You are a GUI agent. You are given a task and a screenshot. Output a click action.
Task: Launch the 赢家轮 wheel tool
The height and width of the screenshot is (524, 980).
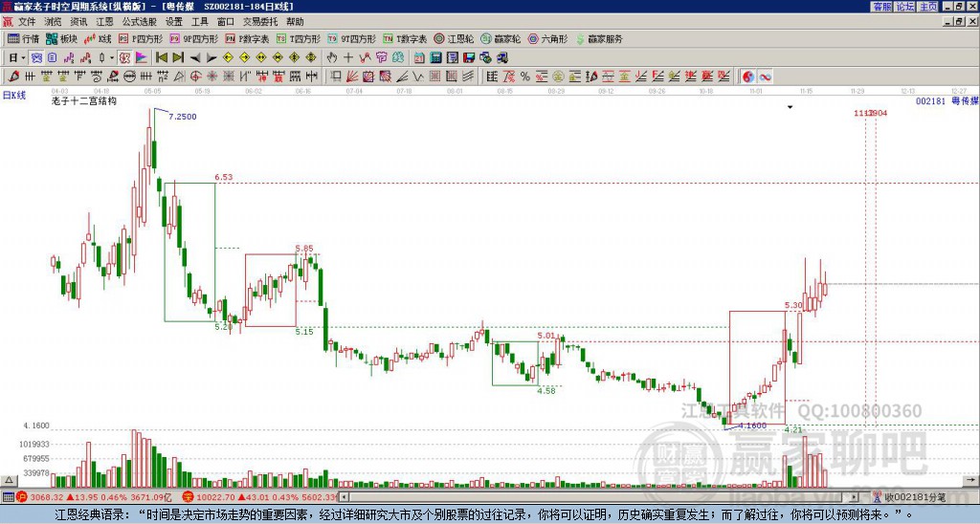tap(501, 38)
